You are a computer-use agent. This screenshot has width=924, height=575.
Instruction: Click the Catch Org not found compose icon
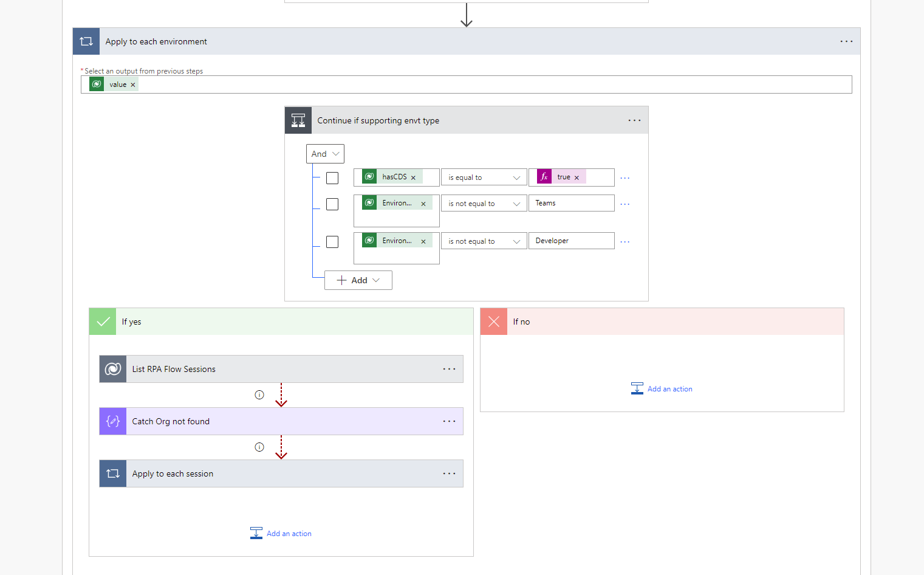(113, 421)
